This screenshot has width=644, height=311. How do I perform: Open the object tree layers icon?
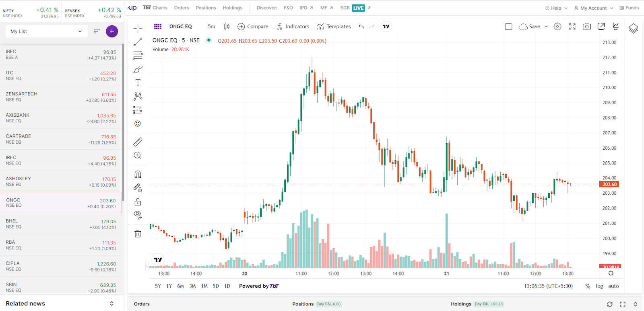[x=634, y=29]
